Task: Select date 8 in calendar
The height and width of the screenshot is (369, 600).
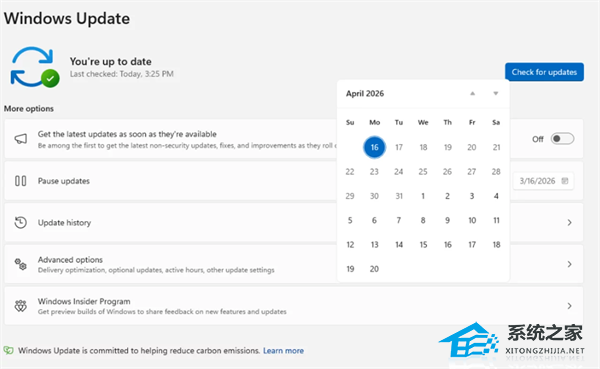Action: pos(423,220)
